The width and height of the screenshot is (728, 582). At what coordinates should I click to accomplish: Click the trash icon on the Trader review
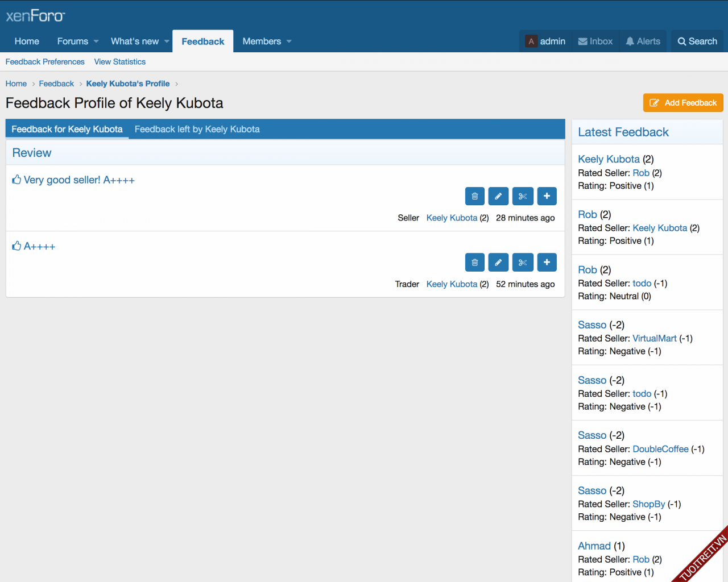coord(474,263)
